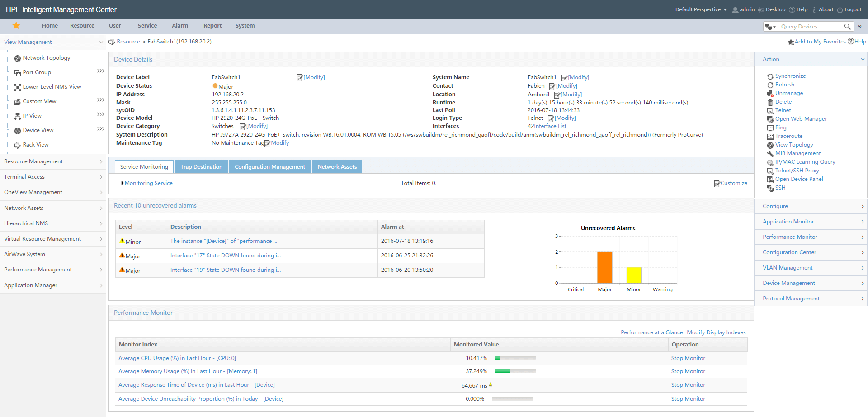Screen dimensions: 868x417
Task: Expand the Monitoring Service triangle
Action: tap(123, 183)
